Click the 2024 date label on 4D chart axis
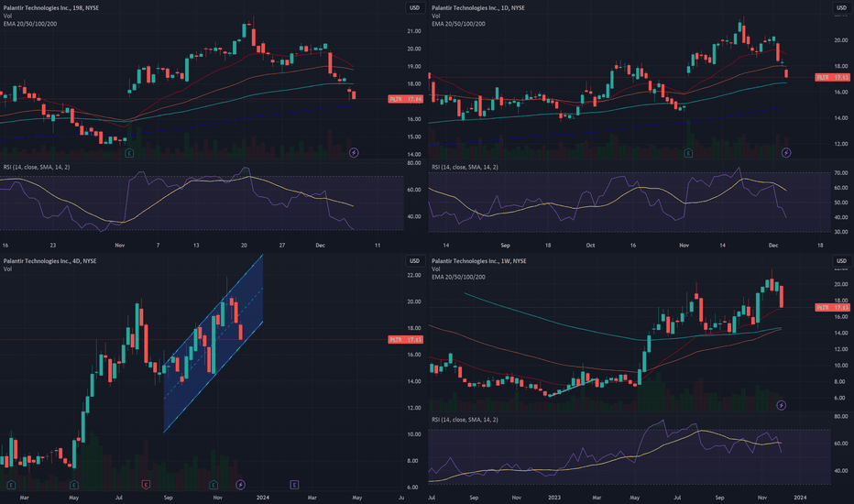 262,498
